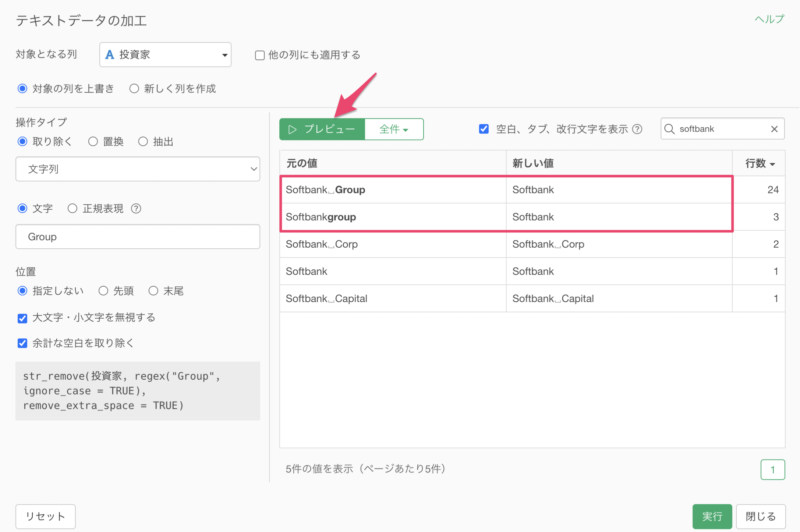Select 先頭 position radio
This screenshot has width=800, height=532.
(103, 291)
